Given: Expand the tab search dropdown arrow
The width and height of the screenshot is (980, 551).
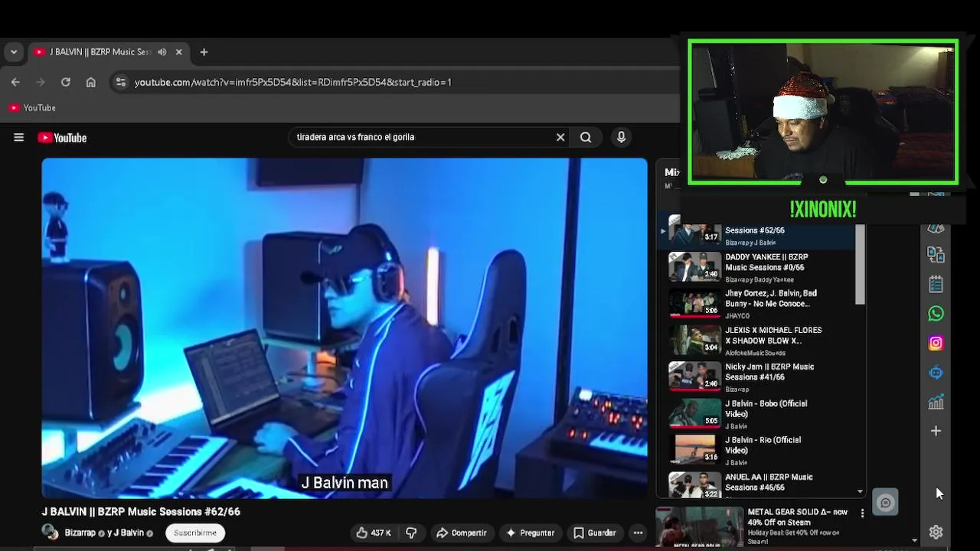Looking at the screenshot, I should [13, 52].
